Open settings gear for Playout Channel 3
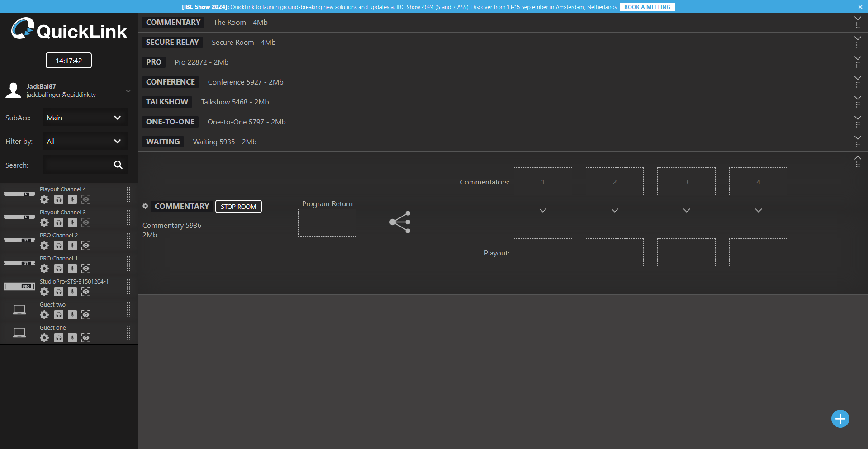The height and width of the screenshot is (449, 868). (44, 222)
